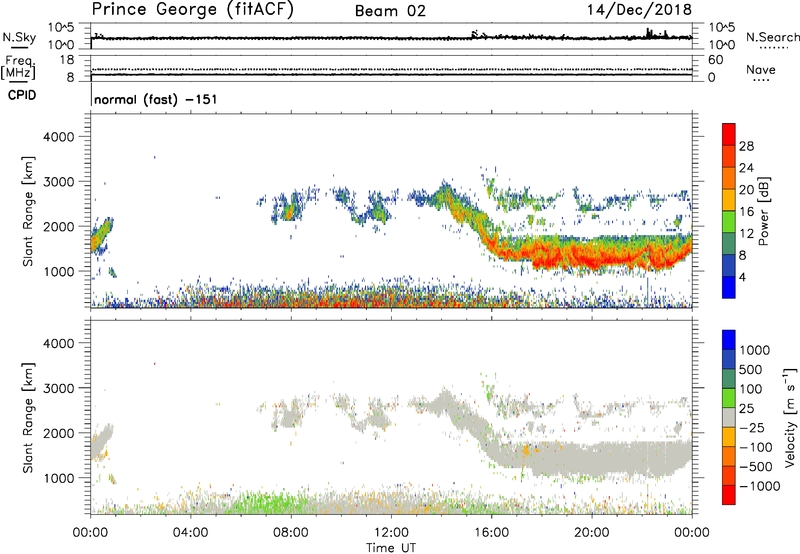Screen dimensions: 800x554
Task: Click the "500" velocity scale label
Action: [751, 369]
